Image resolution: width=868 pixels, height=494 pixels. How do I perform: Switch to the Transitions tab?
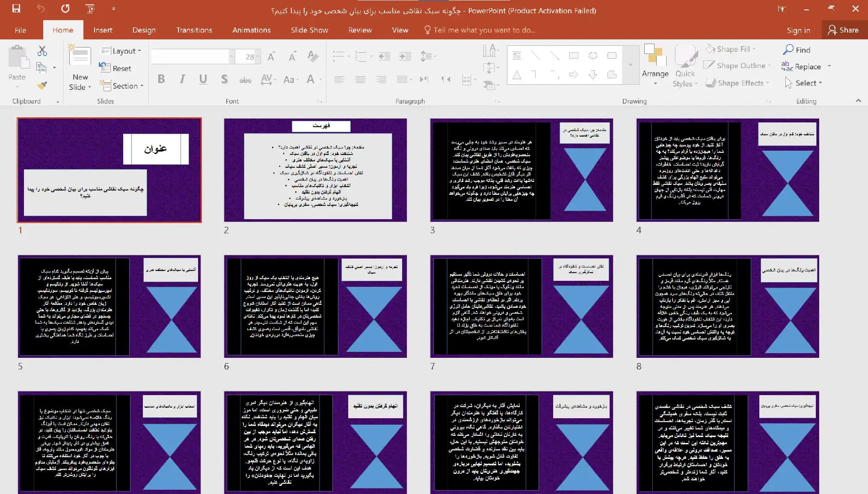(194, 30)
